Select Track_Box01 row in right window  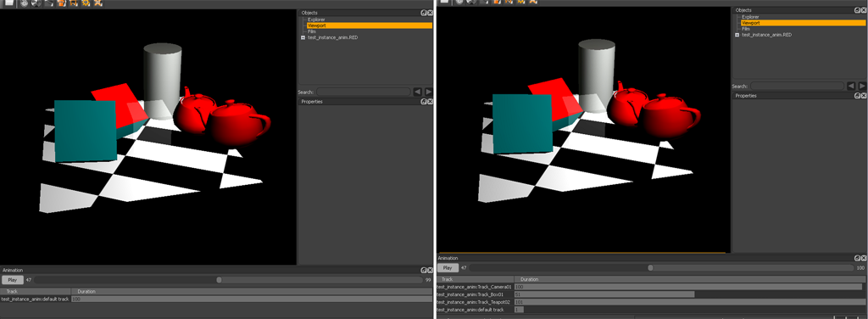pyautogui.click(x=475, y=294)
